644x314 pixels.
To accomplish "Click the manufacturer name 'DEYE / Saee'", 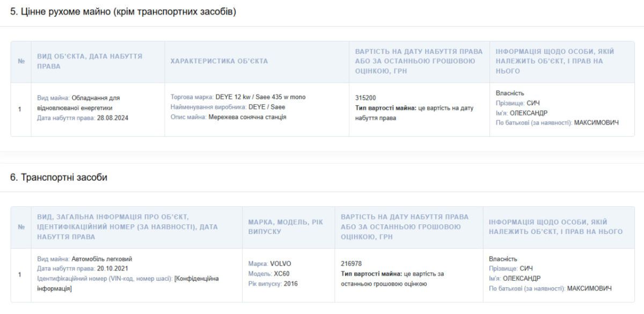I will [x=266, y=107].
